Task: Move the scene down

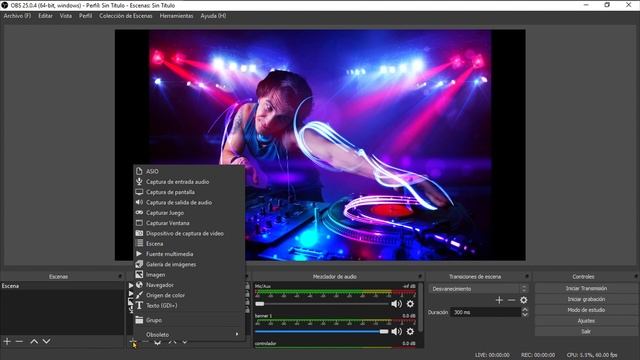Action: point(47,341)
